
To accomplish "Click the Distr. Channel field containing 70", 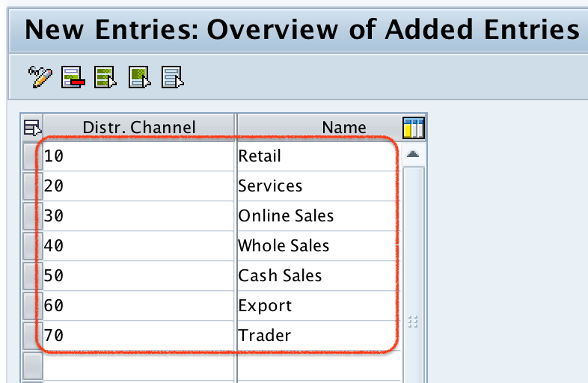I will point(138,336).
